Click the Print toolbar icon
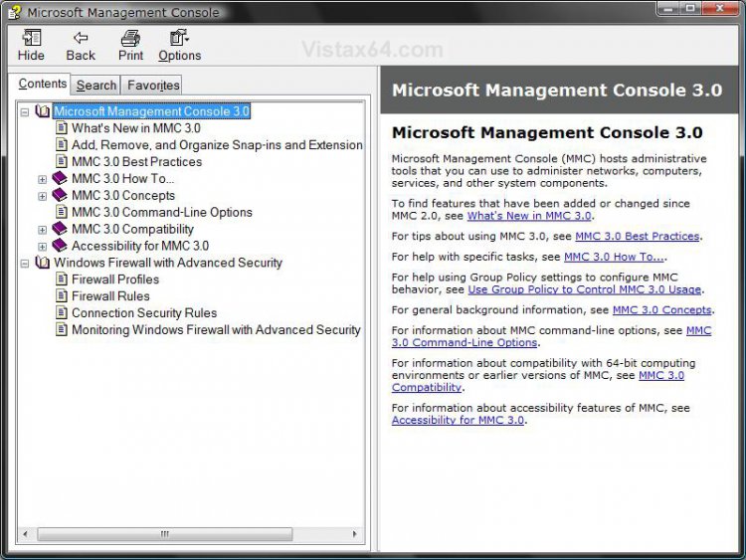Viewport: 746px width, 560px height. (130, 38)
